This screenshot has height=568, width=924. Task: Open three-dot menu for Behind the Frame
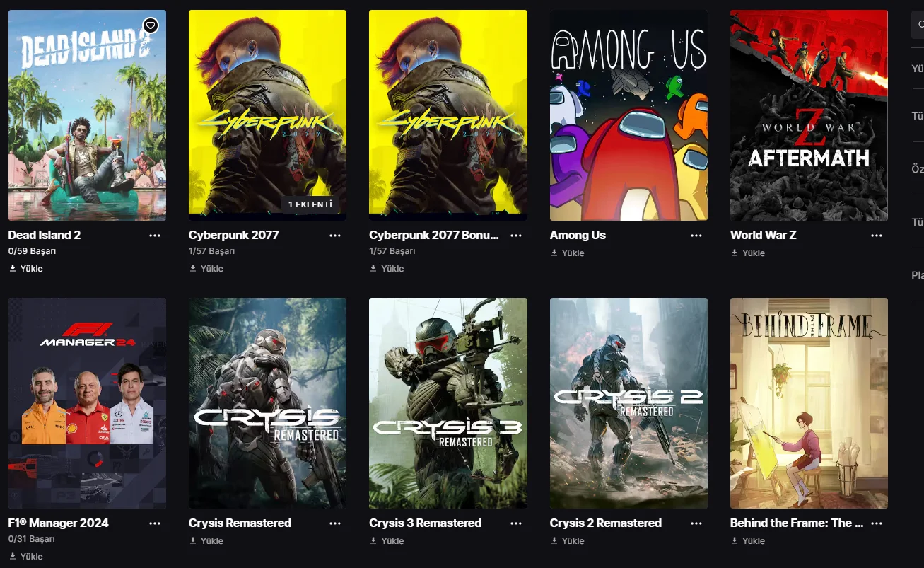pyautogui.click(x=877, y=523)
